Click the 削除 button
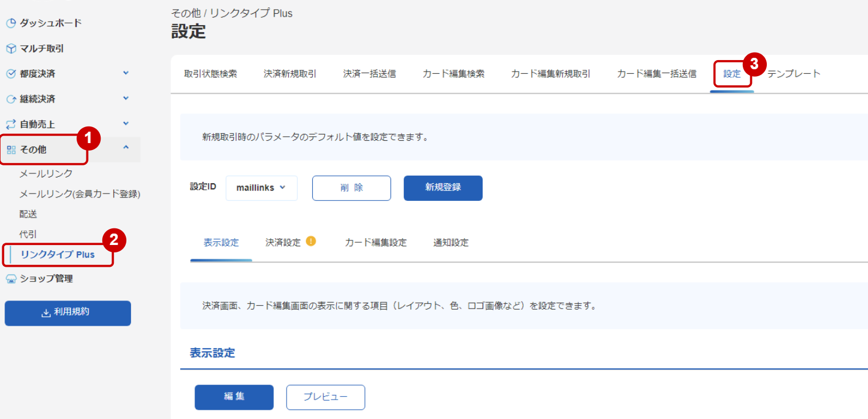Image resolution: width=868 pixels, height=419 pixels. [x=352, y=188]
